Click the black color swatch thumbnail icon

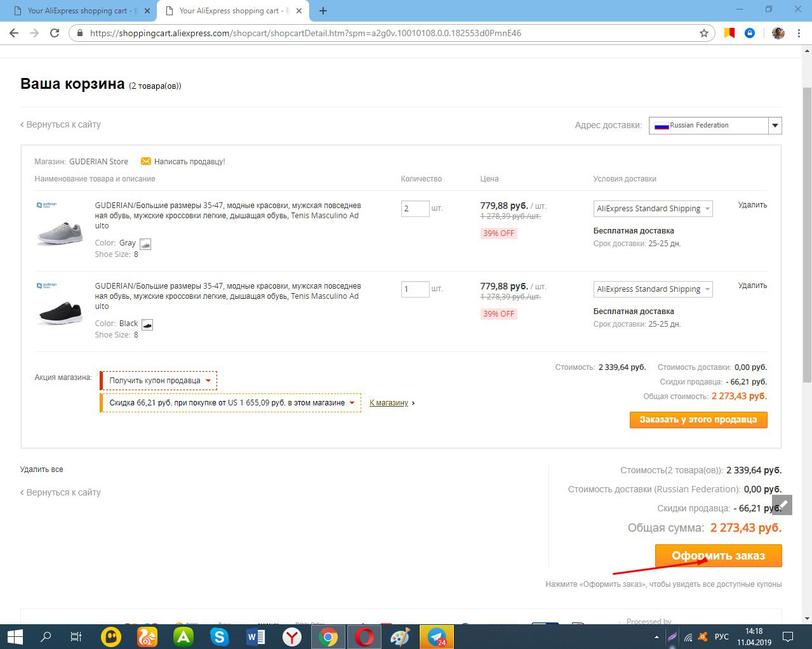[x=147, y=325]
